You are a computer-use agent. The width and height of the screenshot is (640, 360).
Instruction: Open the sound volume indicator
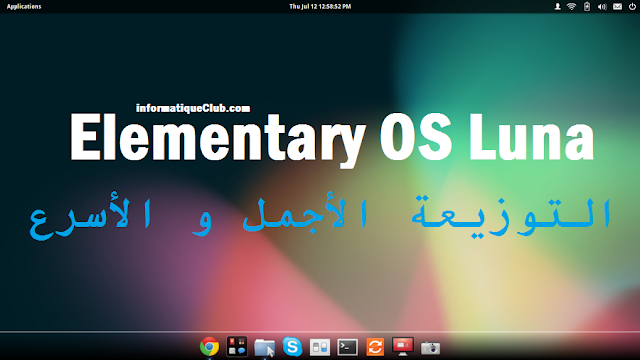click(602, 7)
